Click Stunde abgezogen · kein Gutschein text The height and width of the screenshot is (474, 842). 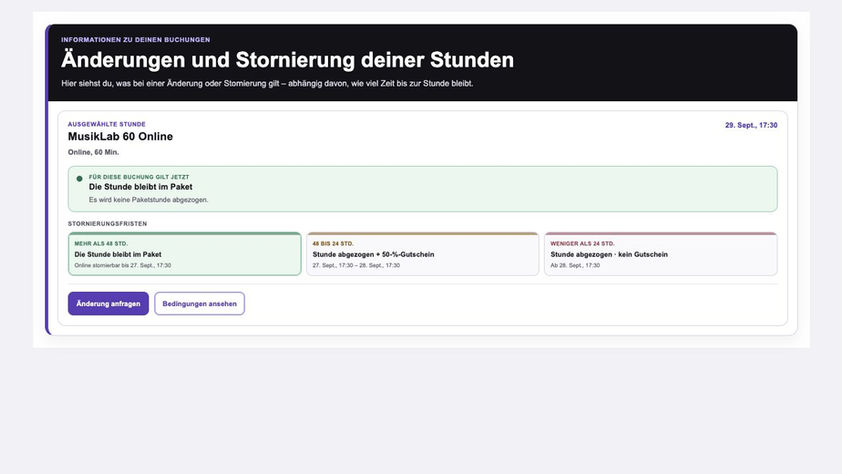pyautogui.click(x=609, y=254)
